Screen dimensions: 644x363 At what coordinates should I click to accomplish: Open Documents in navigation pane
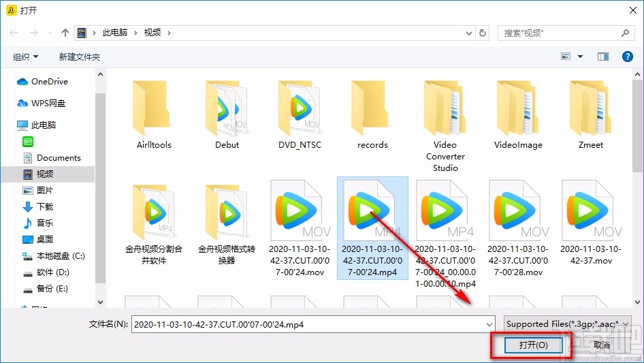tap(52, 158)
